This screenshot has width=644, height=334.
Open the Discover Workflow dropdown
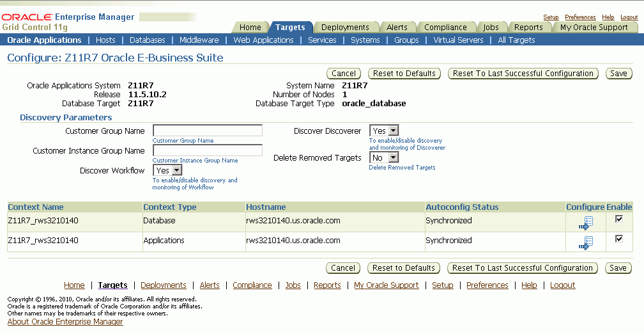click(167, 170)
